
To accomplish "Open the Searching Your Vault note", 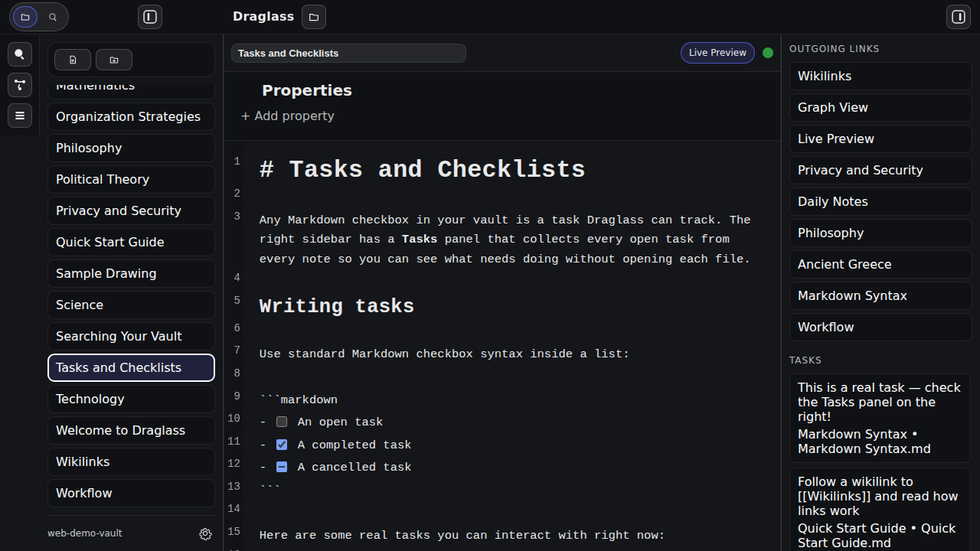I will tap(131, 337).
